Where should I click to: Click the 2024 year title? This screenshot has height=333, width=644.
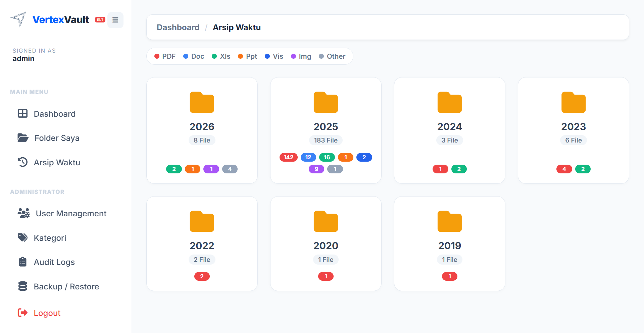[x=450, y=126]
